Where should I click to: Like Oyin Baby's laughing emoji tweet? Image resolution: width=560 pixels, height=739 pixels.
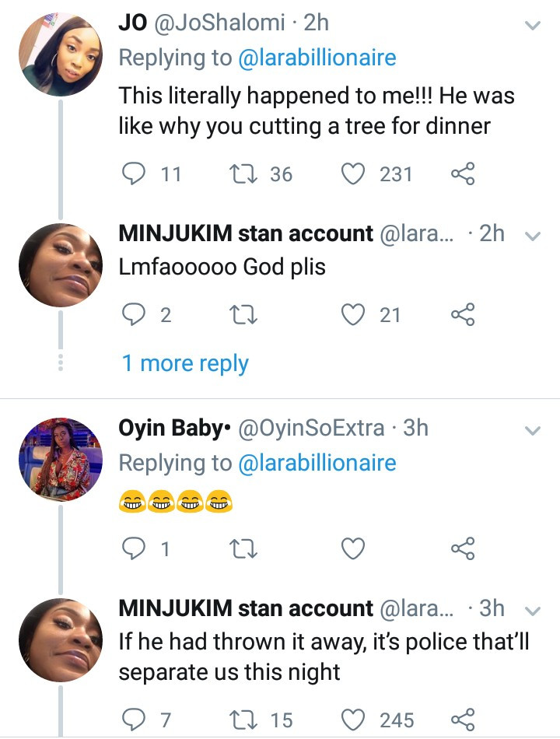click(x=355, y=549)
